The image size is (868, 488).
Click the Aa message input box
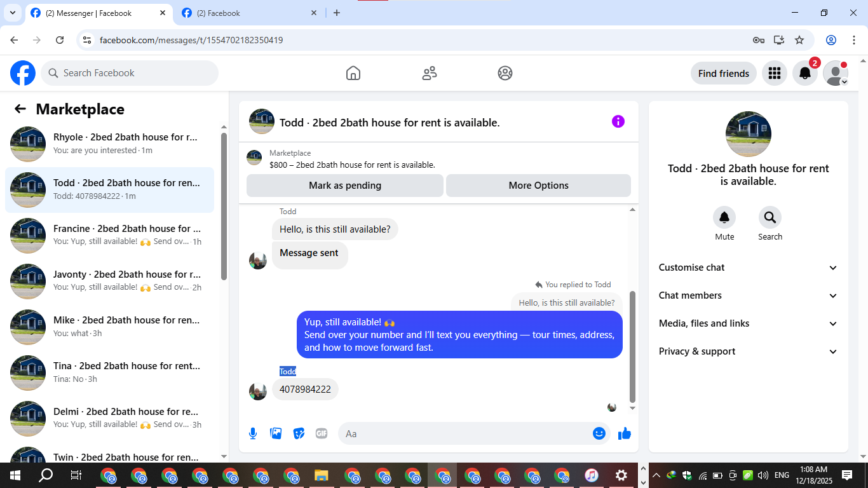point(465,433)
